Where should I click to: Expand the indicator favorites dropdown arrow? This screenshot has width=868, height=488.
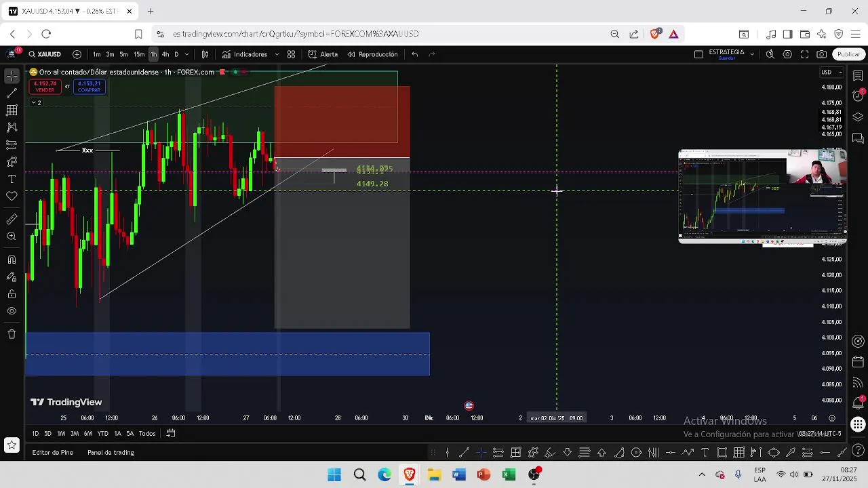pos(277,54)
